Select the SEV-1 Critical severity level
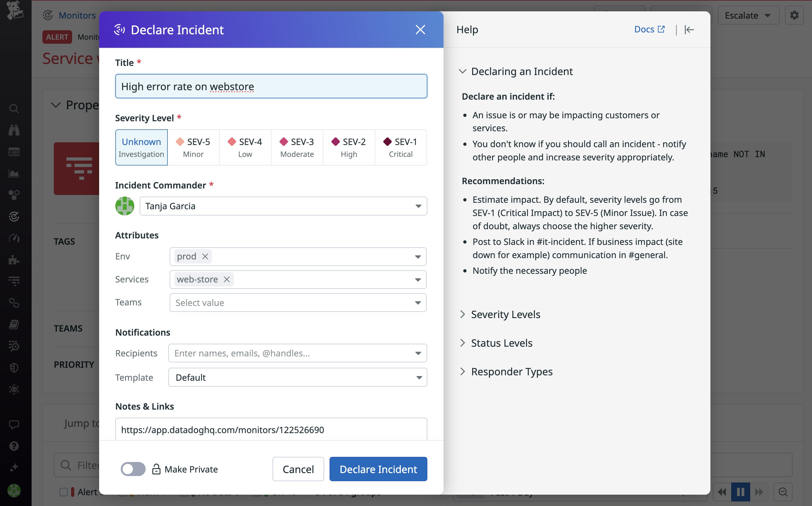This screenshot has width=812, height=506. point(401,147)
